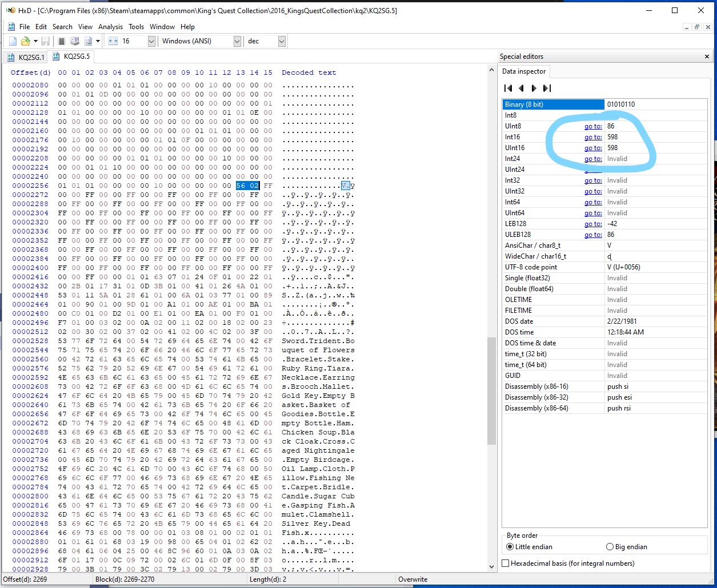The height and width of the screenshot is (588, 717).
Task: Create a new file
Action: pyautogui.click(x=11, y=41)
